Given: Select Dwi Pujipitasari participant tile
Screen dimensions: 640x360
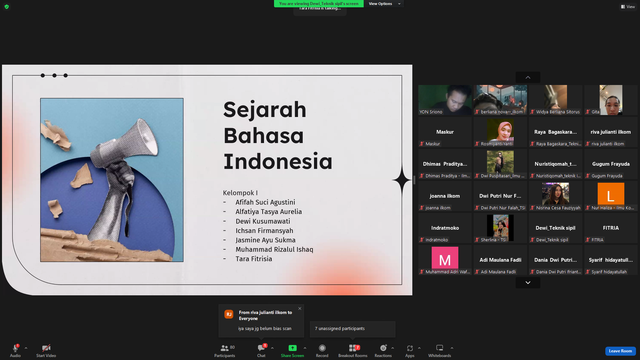Looking at the screenshot, I should (x=500, y=164).
